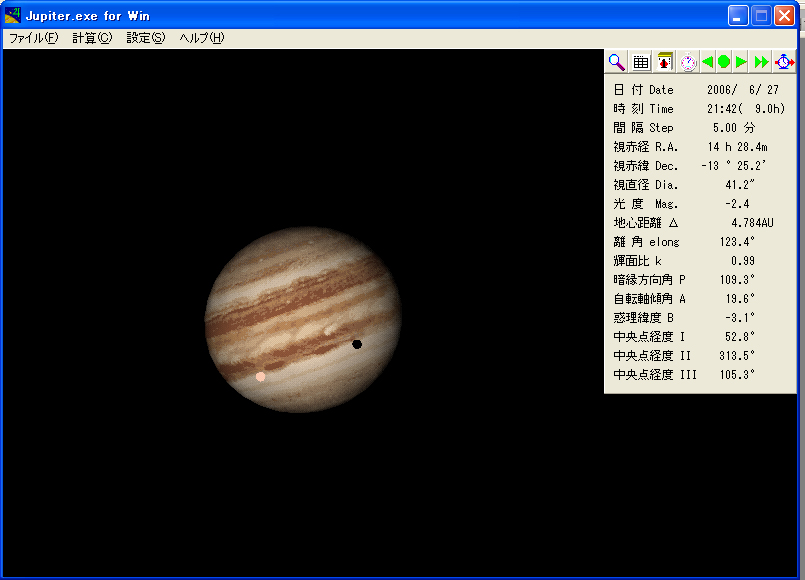Viewport: 805px width, 580px height.
Task: Click the 日付 Date label
Action: click(x=643, y=90)
